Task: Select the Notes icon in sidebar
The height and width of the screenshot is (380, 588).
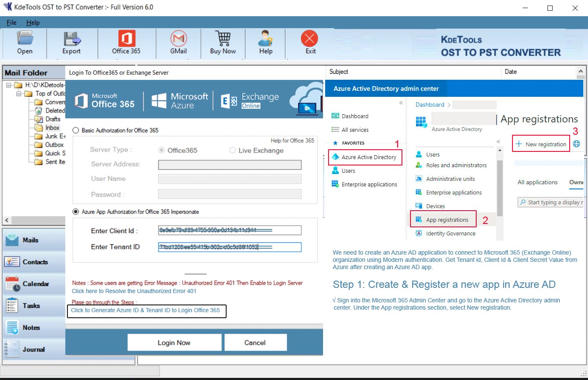Action: tap(12, 328)
